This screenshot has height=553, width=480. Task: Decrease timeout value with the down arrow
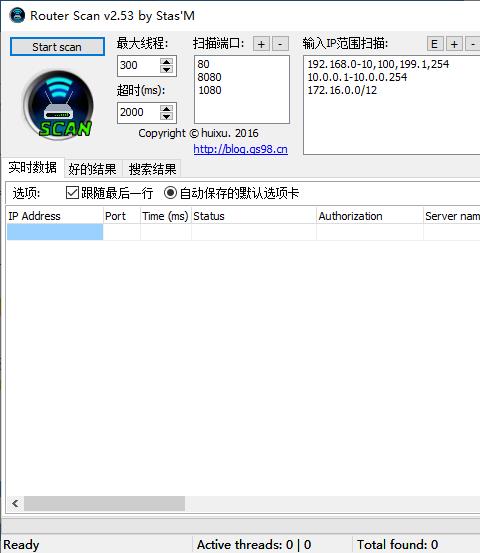pyautogui.click(x=166, y=116)
